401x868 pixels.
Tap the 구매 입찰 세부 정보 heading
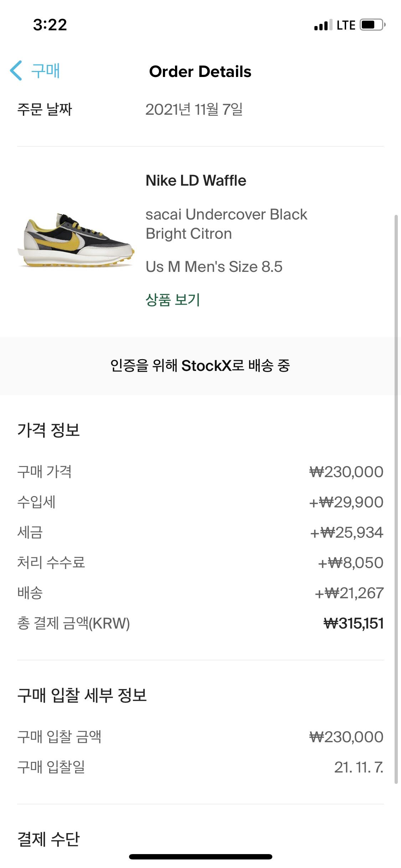tap(82, 695)
